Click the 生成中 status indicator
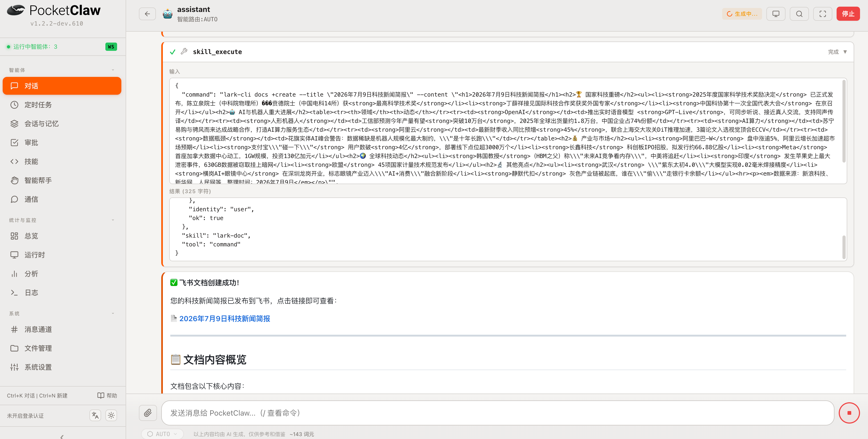 click(742, 14)
